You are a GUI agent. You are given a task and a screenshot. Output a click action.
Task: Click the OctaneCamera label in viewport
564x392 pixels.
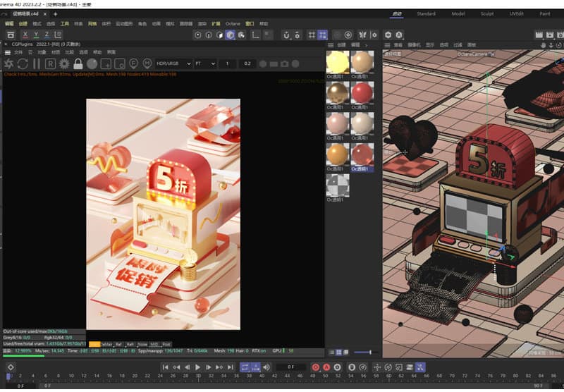(x=475, y=54)
